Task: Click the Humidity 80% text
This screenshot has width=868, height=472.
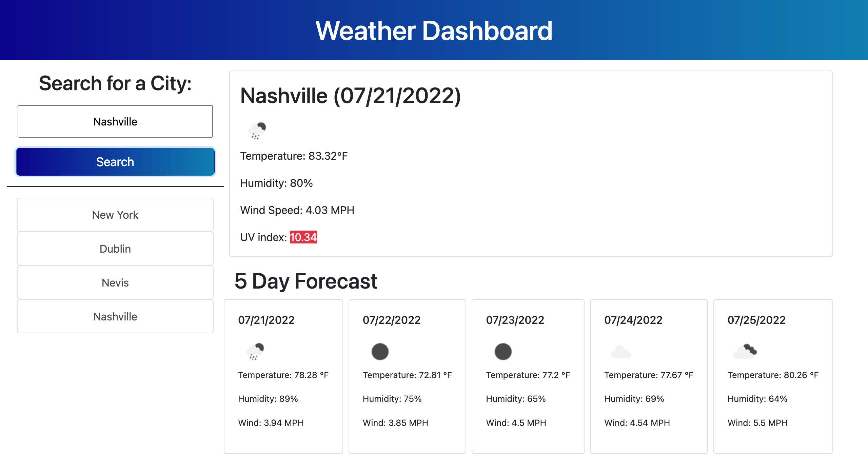Action: coord(276,183)
